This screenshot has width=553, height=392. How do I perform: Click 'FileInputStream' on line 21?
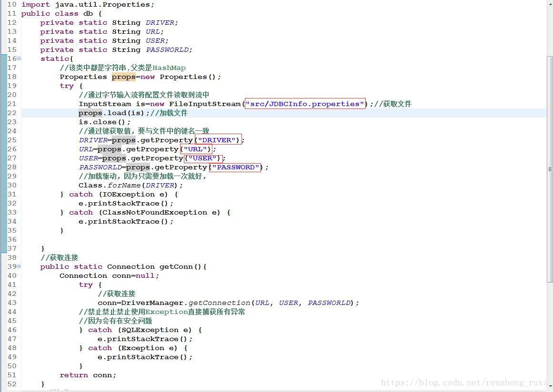(x=204, y=104)
